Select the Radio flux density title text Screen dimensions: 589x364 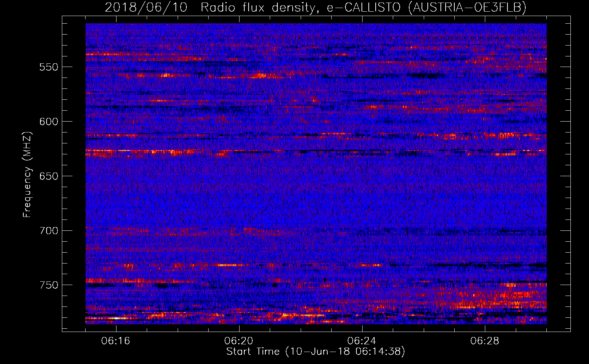[258, 7]
